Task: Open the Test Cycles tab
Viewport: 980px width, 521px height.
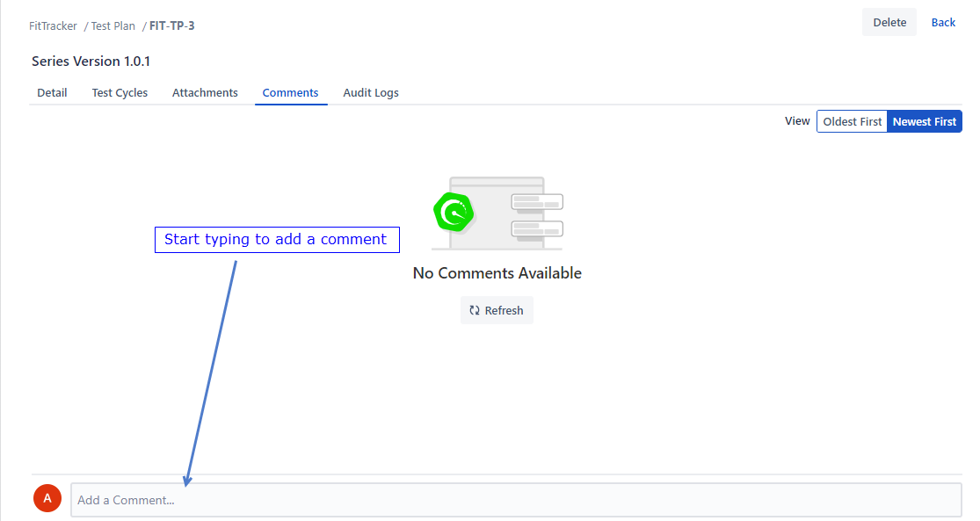Action: pos(120,92)
